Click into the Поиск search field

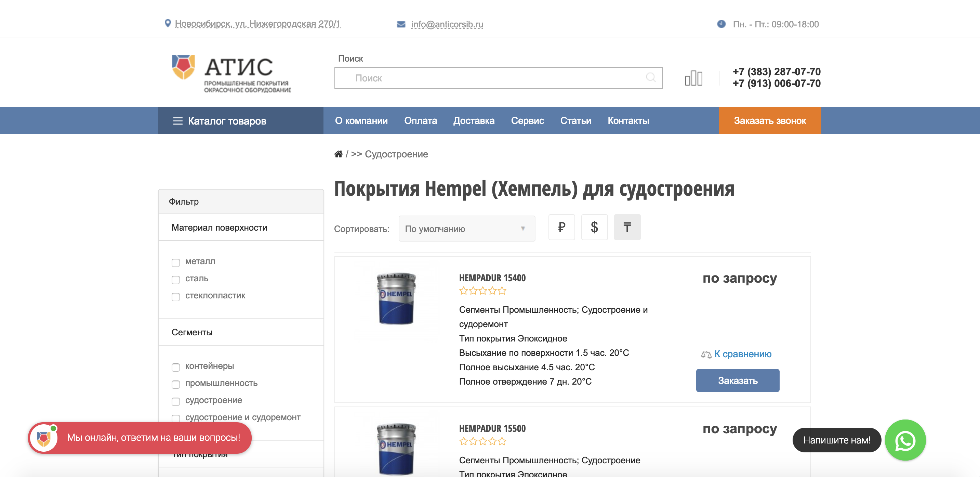pyautogui.click(x=491, y=78)
